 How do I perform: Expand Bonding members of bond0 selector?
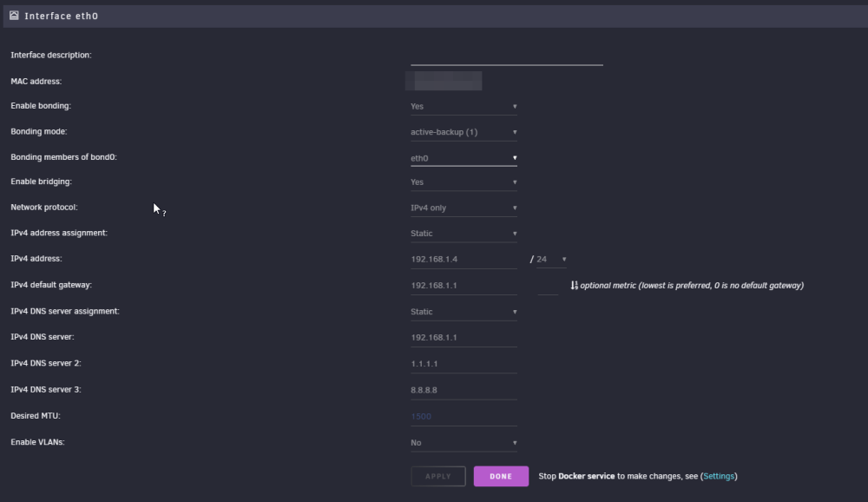tap(464, 158)
